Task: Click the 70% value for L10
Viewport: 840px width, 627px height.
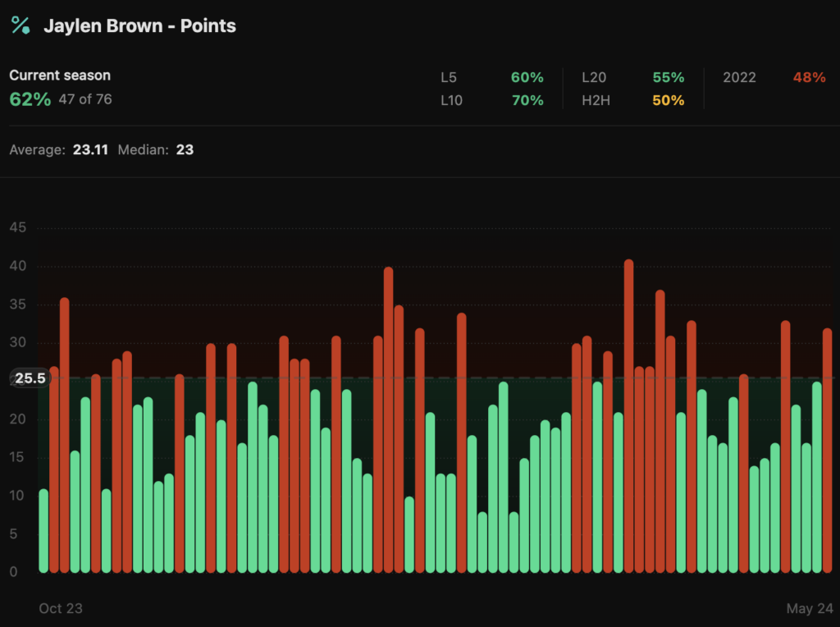Action: point(527,101)
